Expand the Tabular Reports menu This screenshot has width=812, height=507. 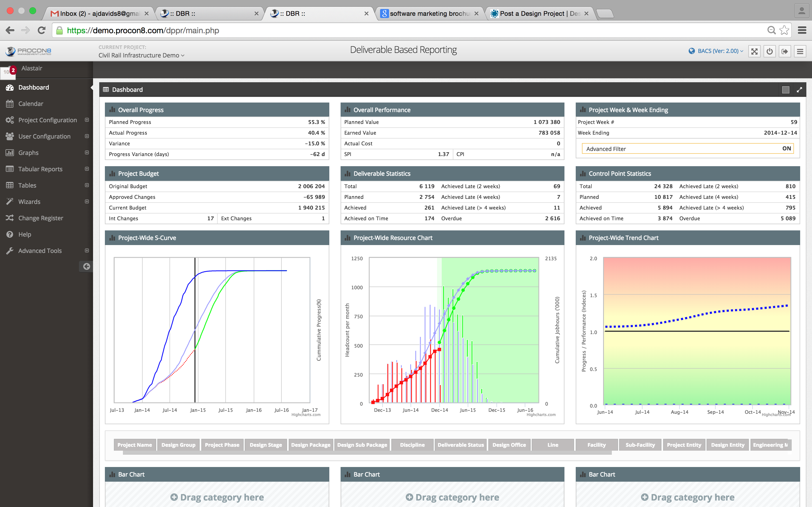(x=87, y=169)
